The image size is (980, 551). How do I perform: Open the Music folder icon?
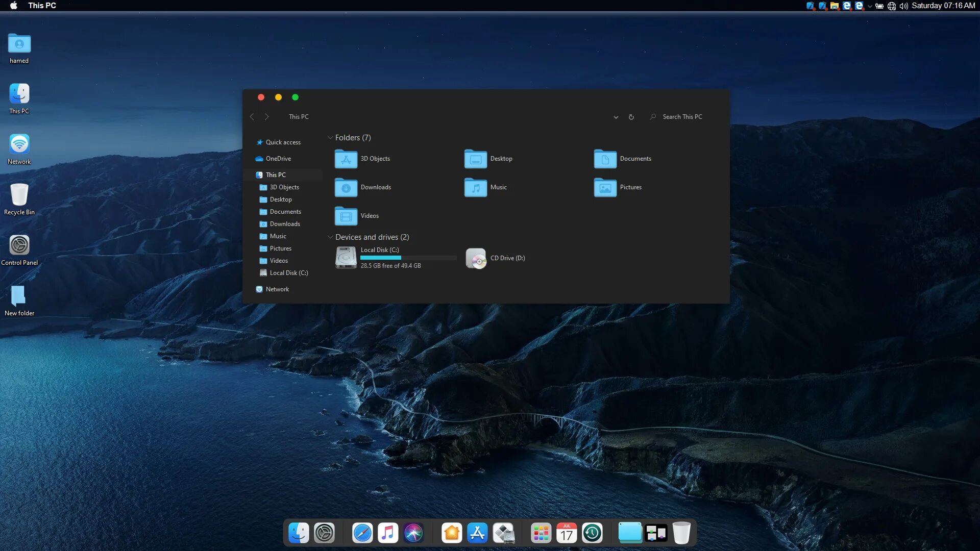click(x=475, y=187)
